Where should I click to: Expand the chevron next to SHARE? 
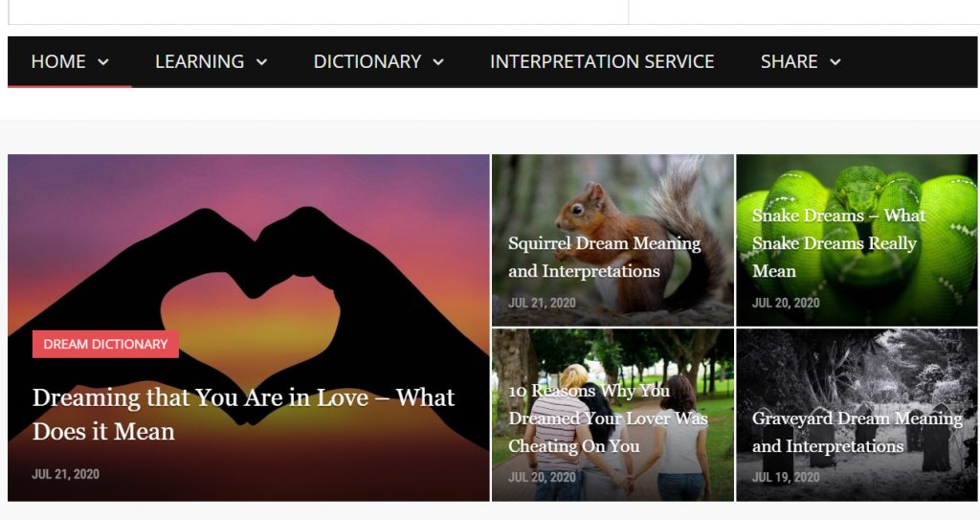(835, 62)
